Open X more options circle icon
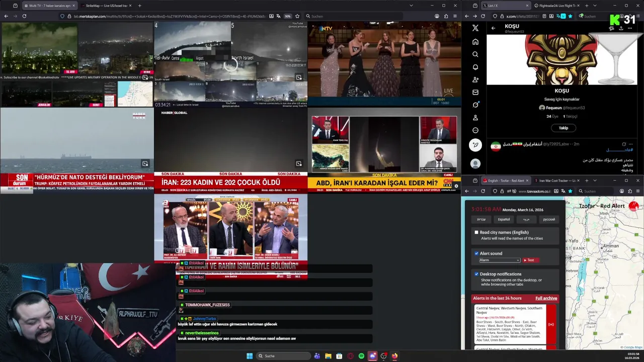Screen dimensions: 644x362 [x=475, y=130]
